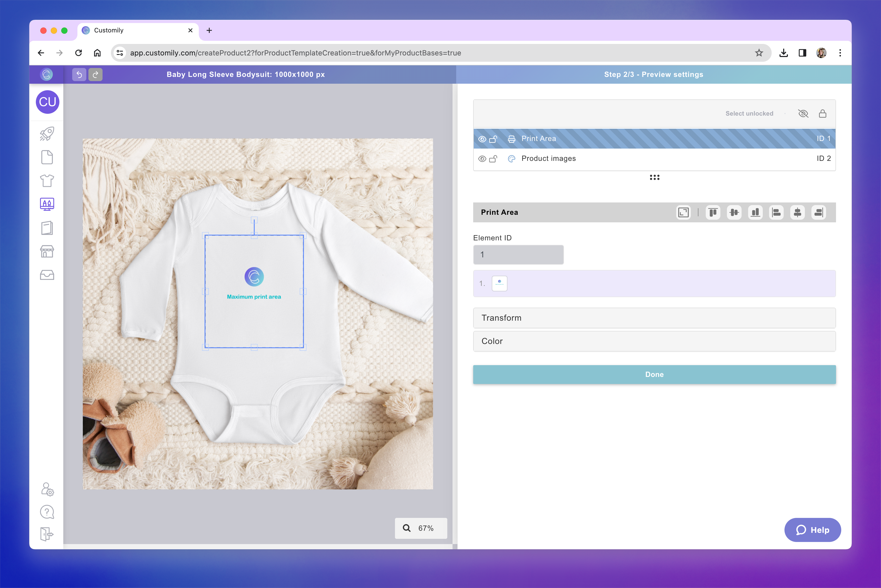Click the align right icon
Image resolution: width=881 pixels, height=588 pixels.
click(818, 213)
